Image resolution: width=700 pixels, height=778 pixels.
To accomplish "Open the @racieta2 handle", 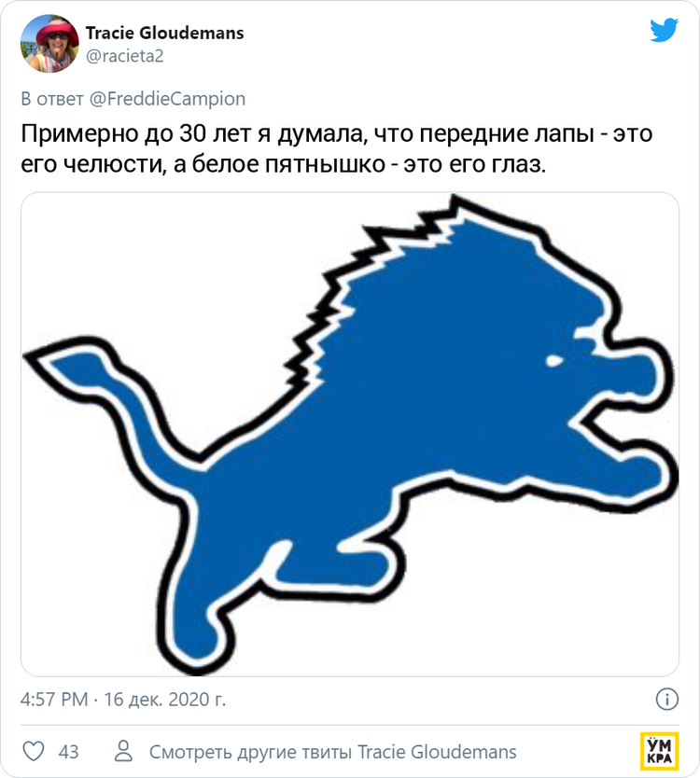I will (x=124, y=55).
